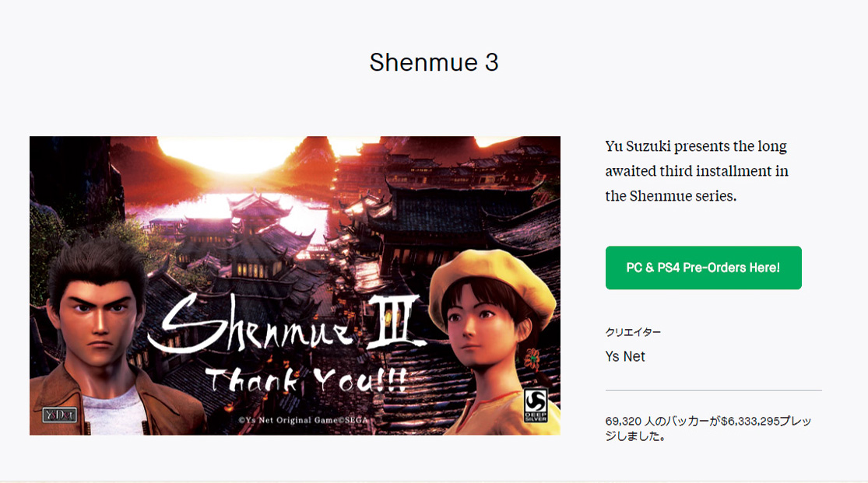Click the 69,320 backers count text
868x483 pixels.
(624, 421)
